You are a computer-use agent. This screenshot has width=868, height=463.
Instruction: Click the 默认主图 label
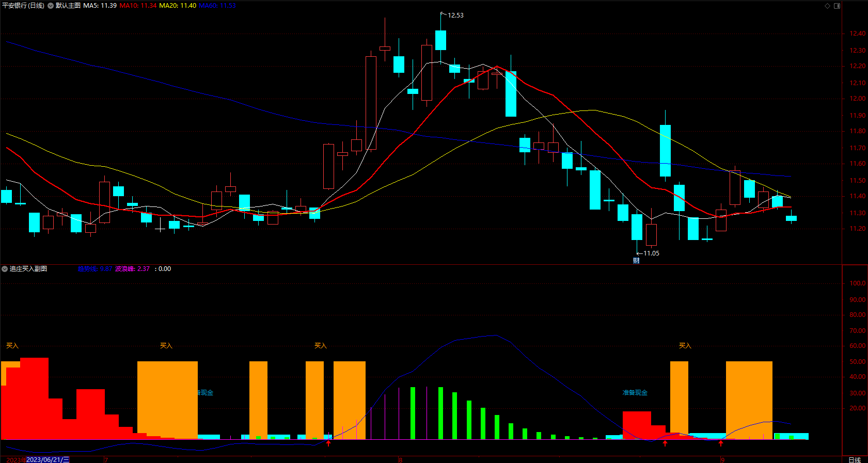tap(68, 6)
